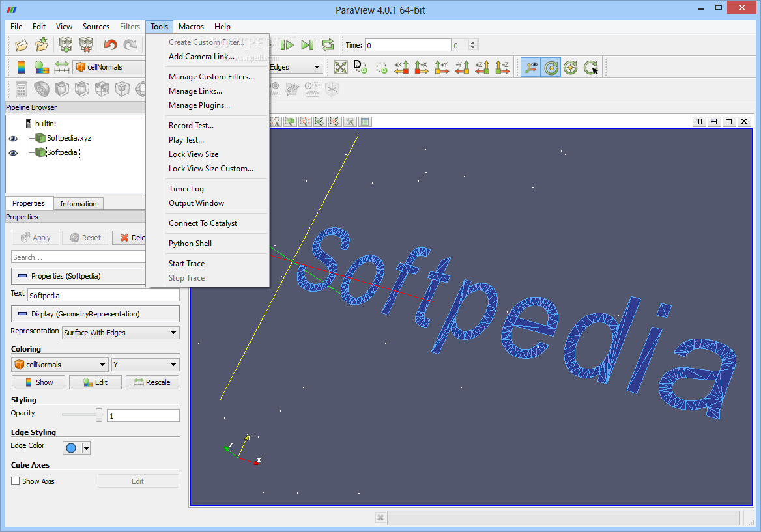Click the Show color legend button
Viewport: 761px width, 532px height.
click(39, 382)
